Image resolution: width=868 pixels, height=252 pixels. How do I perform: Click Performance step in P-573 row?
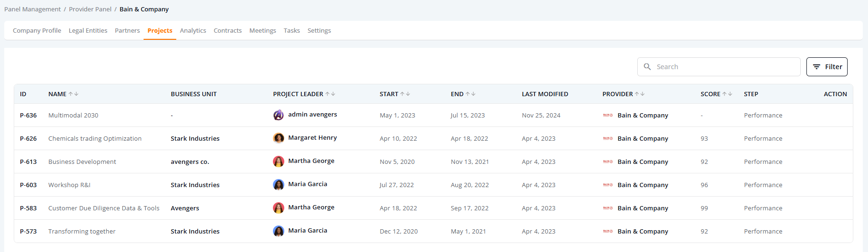[x=763, y=231]
